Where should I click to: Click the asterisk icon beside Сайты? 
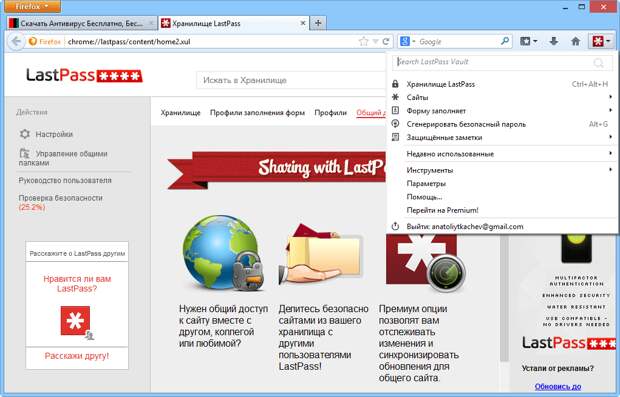coord(395,97)
